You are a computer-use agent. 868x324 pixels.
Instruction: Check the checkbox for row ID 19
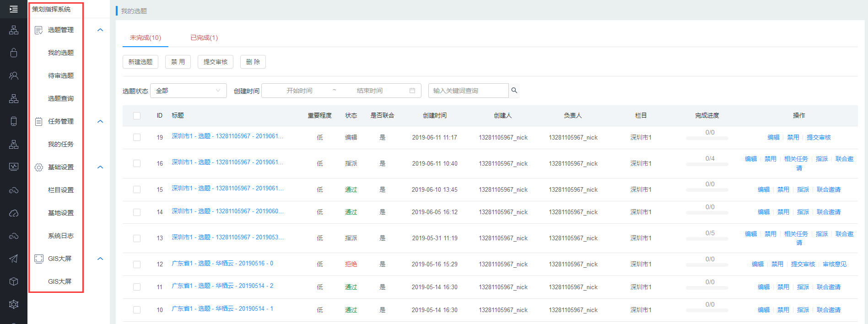click(137, 137)
